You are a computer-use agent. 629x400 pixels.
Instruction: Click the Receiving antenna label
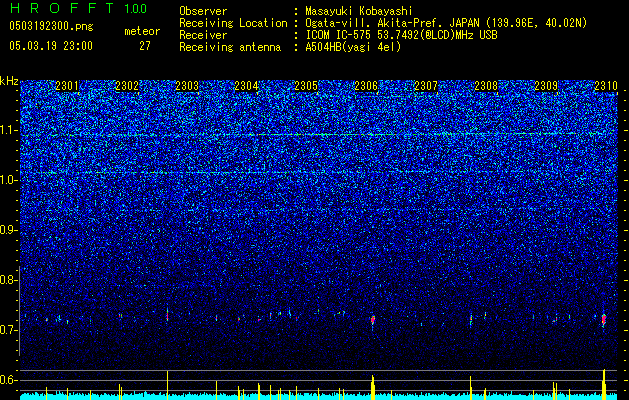coord(230,47)
